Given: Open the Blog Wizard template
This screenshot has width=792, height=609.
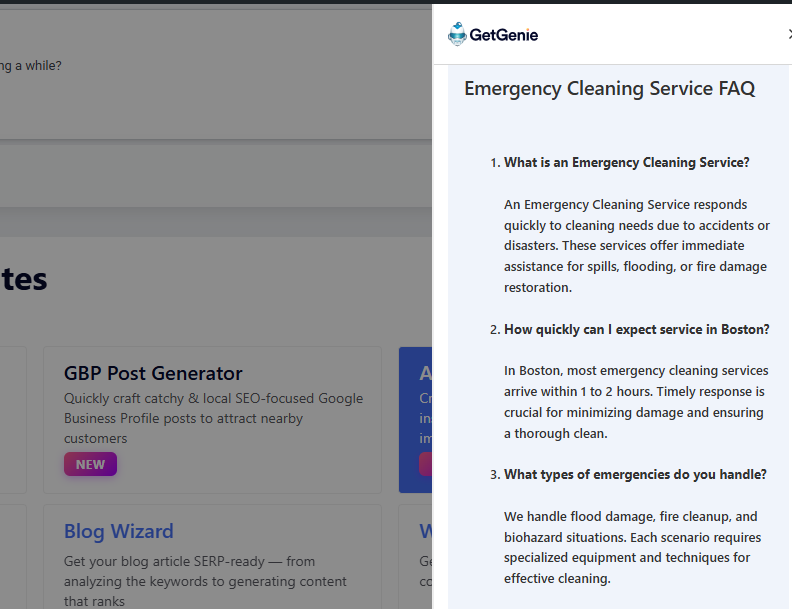Looking at the screenshot, I should (x=119, y=531).
